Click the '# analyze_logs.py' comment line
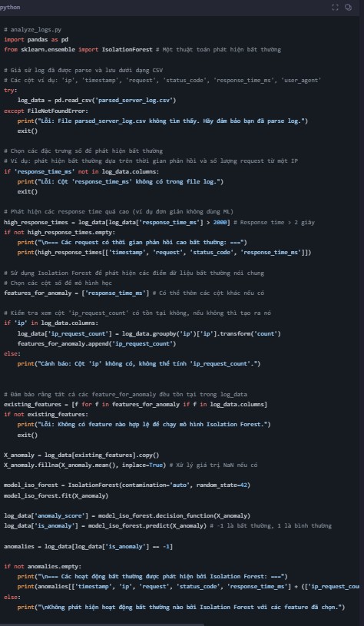The height and width of the screenshot is (626, 364). (32, 29)
